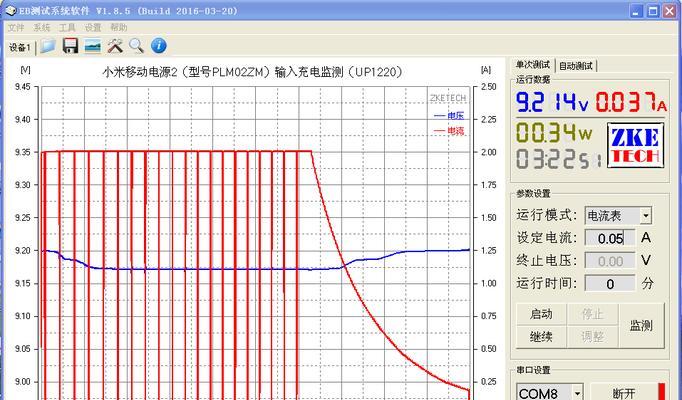The width and height of the screenshot is (682, 400).
Task: Switch to the 单次测试 tab
Action: tap(533, 65)
